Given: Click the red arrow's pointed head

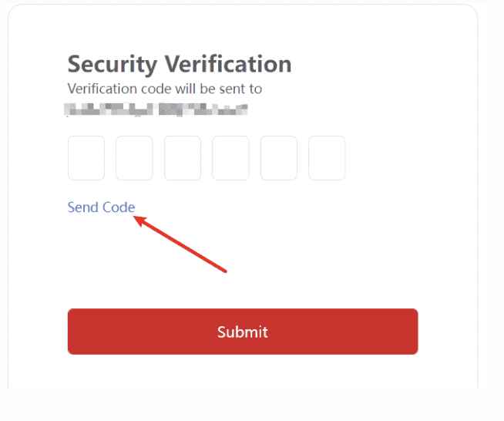Looking at the screenshot, I should point(138,218).
